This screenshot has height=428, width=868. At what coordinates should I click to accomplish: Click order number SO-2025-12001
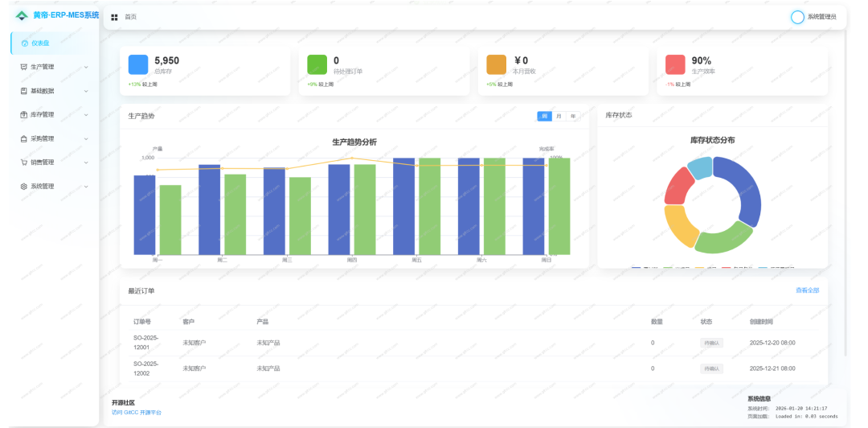[x=146, y=343]
